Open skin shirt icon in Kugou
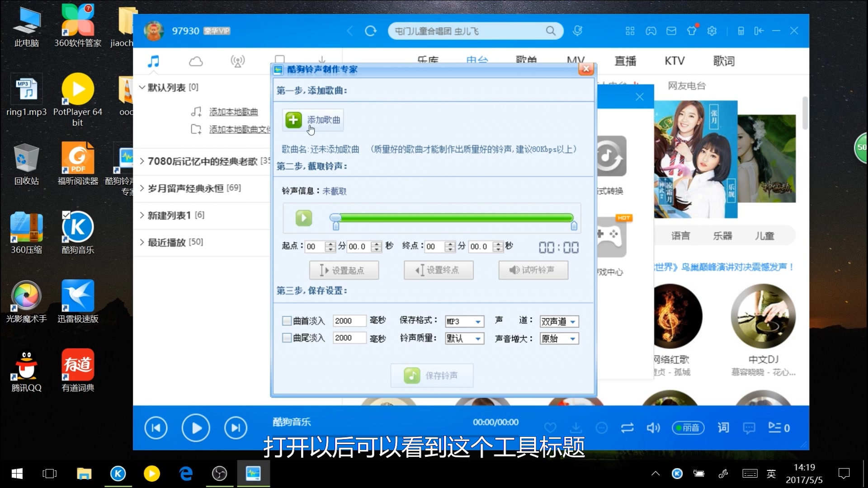This screenshot has height=488, width=868. pyautogui.click(x=692, y=31)
